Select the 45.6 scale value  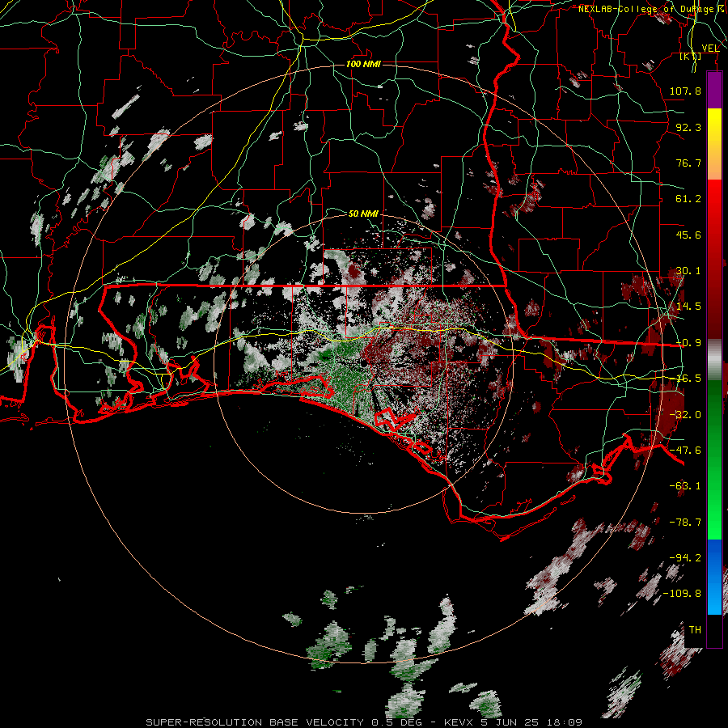pos(688,235)
